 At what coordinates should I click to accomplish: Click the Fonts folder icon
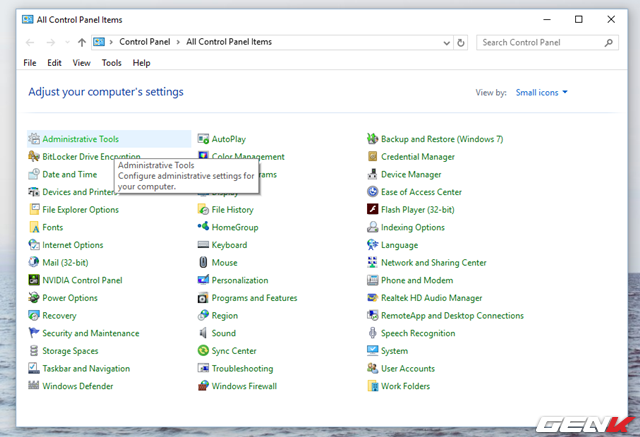tap(34, 227)
